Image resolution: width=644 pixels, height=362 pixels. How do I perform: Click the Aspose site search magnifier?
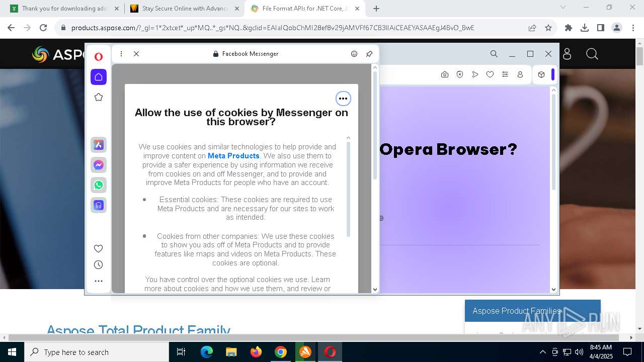point(592,54)
